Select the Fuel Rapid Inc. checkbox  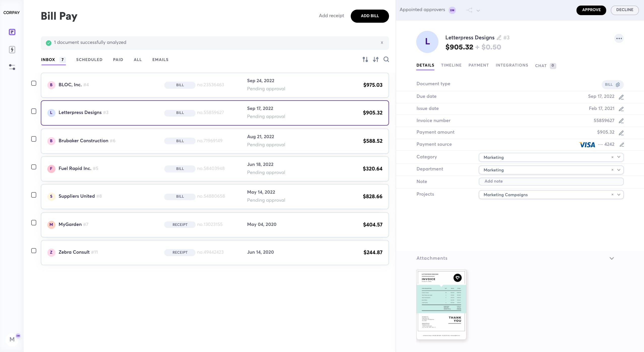click(34, 167)
